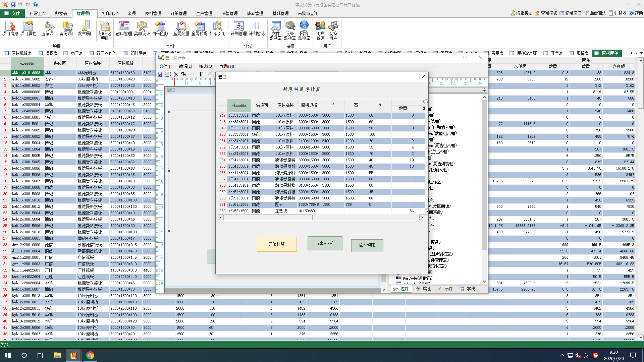Toggle 后台筛选
This screenshot has height=362, width=644.
point(595,13)
